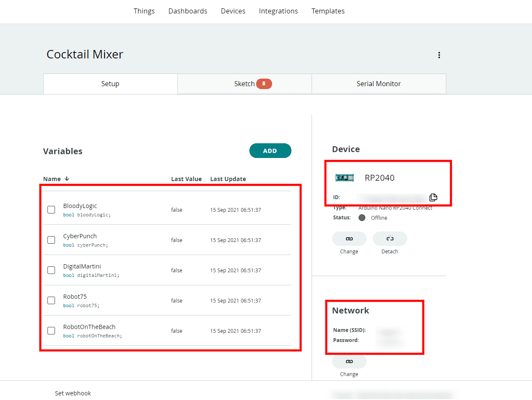532x400 pixels.
Task: Click the Set webhook link
Action: point(73,393)
